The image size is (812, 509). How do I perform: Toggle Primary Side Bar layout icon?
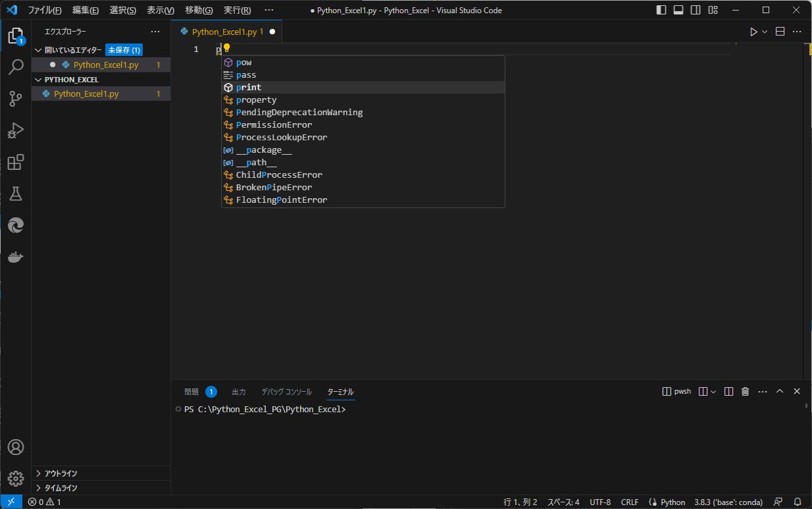coord(661,10)
